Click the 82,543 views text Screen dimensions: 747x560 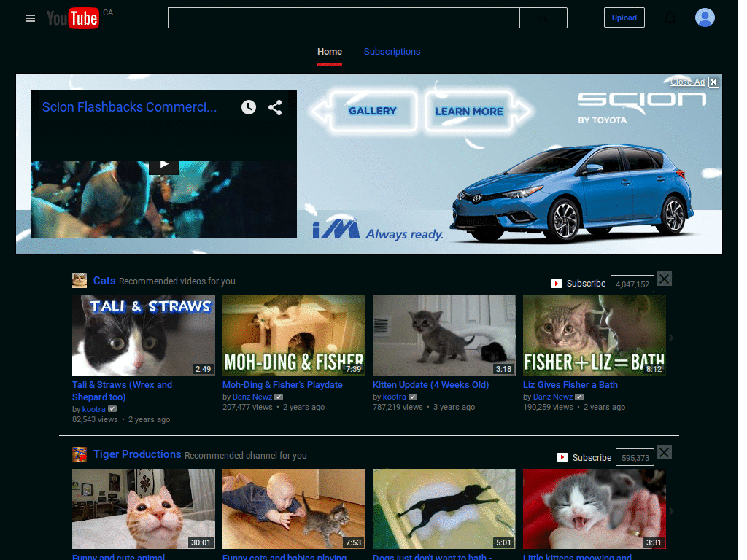tap(95, 419)
